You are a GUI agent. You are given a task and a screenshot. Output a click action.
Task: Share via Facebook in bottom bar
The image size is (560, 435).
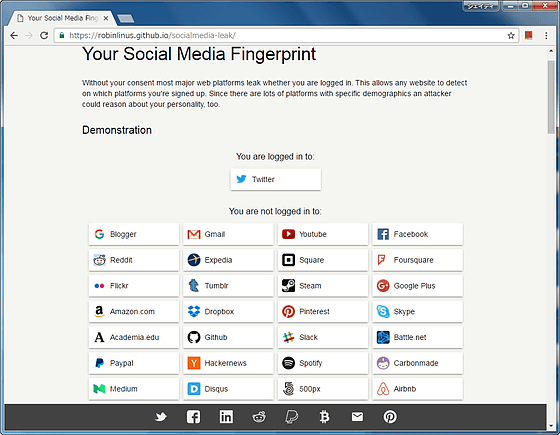193,417
